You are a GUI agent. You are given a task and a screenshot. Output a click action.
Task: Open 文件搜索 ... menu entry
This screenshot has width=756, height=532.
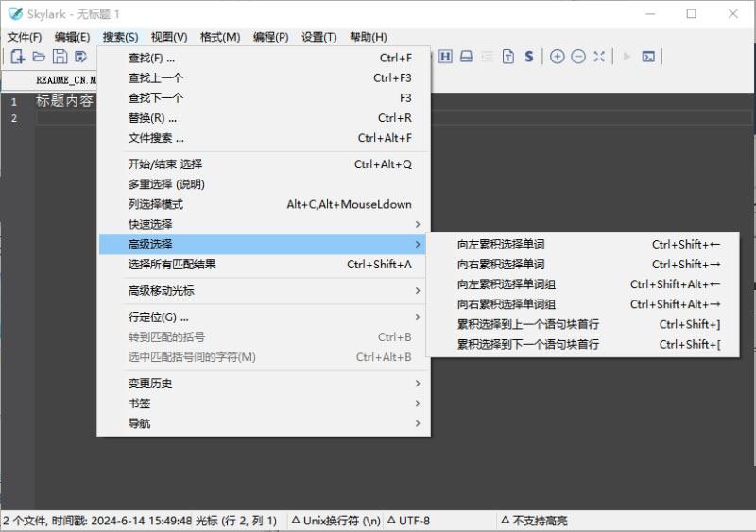[264, 138]
